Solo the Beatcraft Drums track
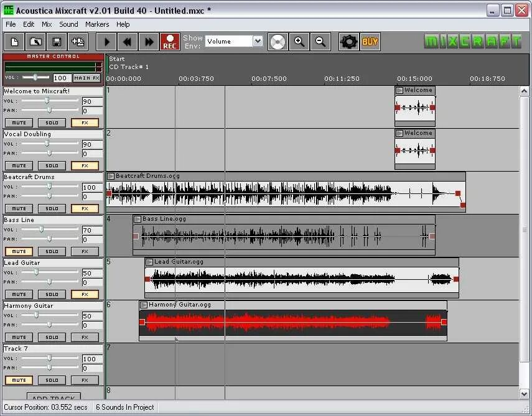 click(52, 208)
